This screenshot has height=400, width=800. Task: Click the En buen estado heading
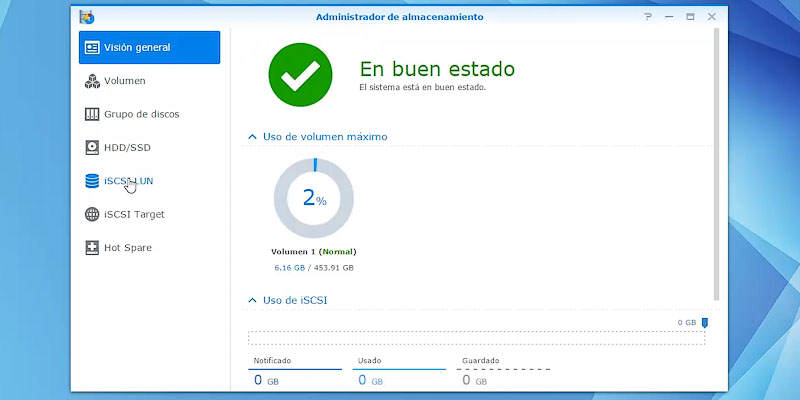tap(437, 68)
